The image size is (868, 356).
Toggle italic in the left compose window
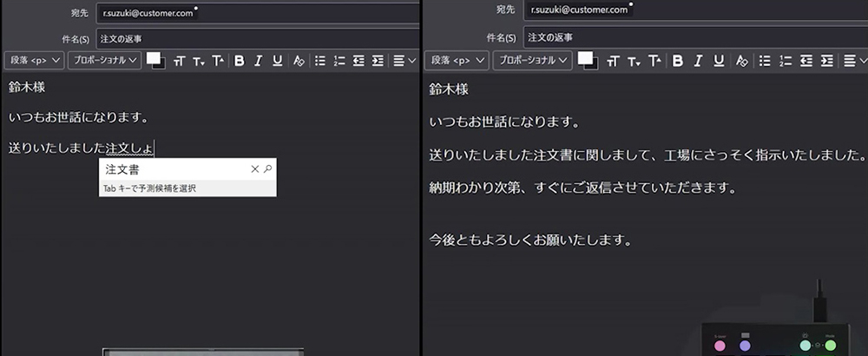point(258,61)
